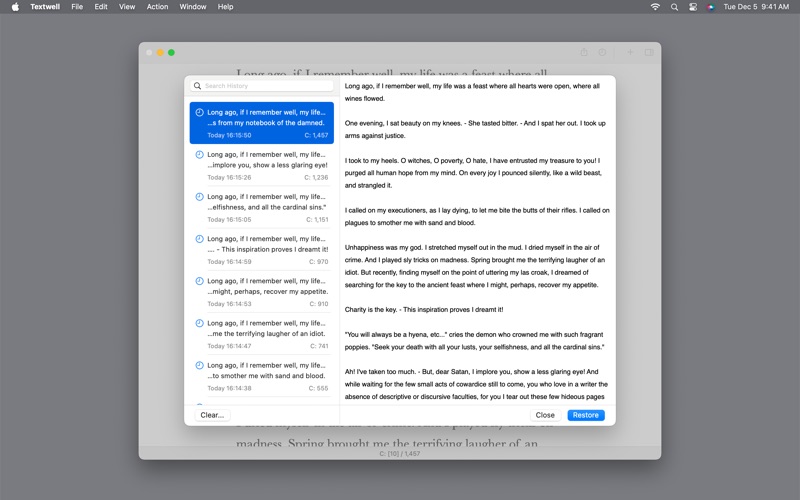Open Spotlight search icon in menu bar
The width and height of the screenshot is (800, 500).
pos(674,7)
